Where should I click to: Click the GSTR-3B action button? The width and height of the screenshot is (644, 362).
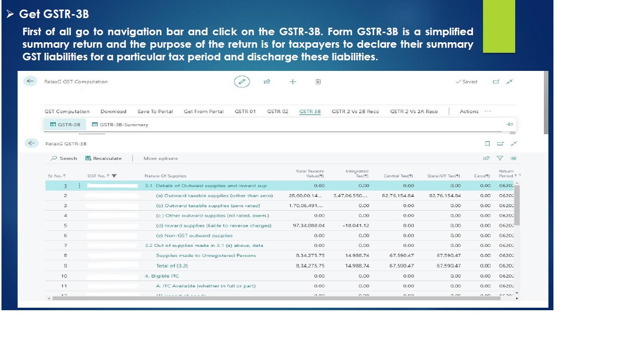[65, 125]
